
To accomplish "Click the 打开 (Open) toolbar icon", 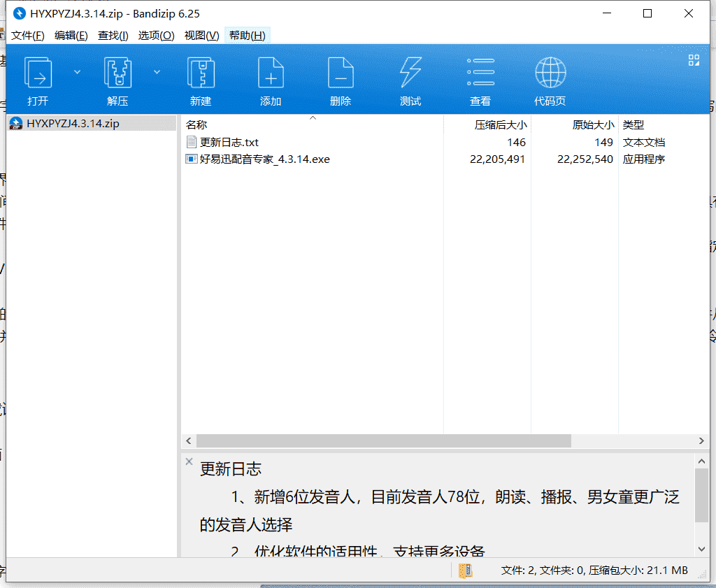I will point(38,73).
